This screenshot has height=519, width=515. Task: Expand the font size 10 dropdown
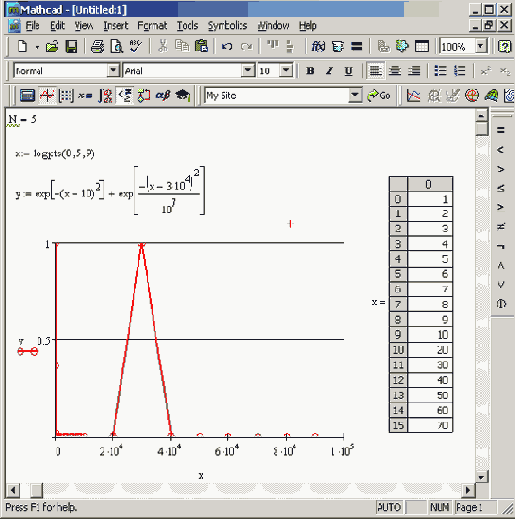pyautogui.click(x=286, y=70)
